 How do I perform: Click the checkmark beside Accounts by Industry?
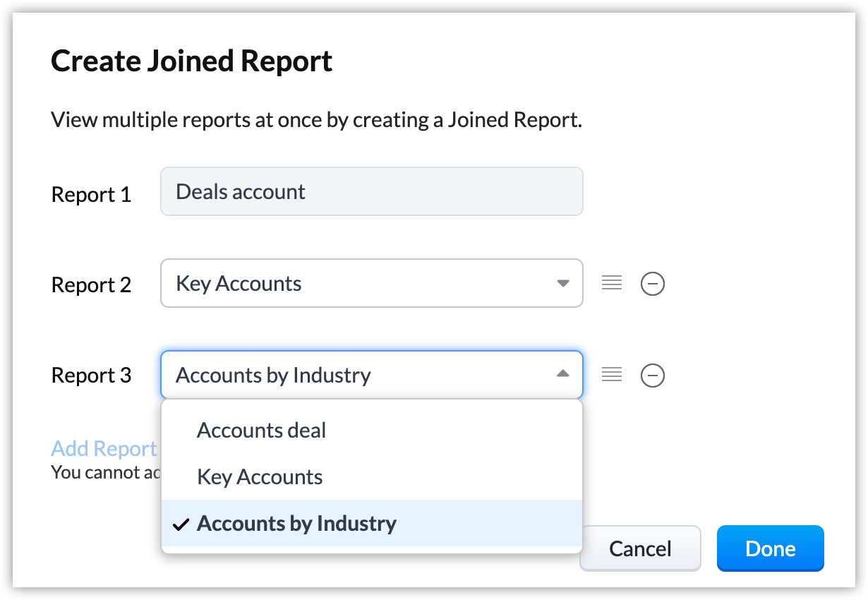[x=181, y=524]
